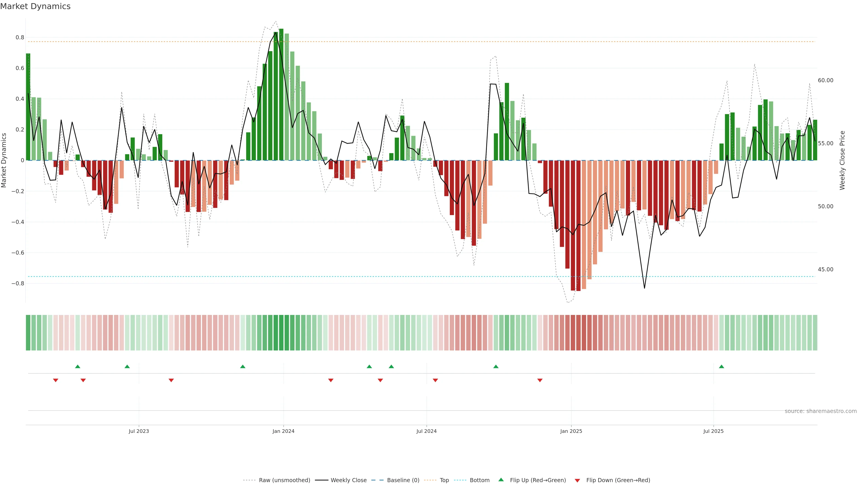Click the Flip Up green triangle legend icon

pos(501,480)
